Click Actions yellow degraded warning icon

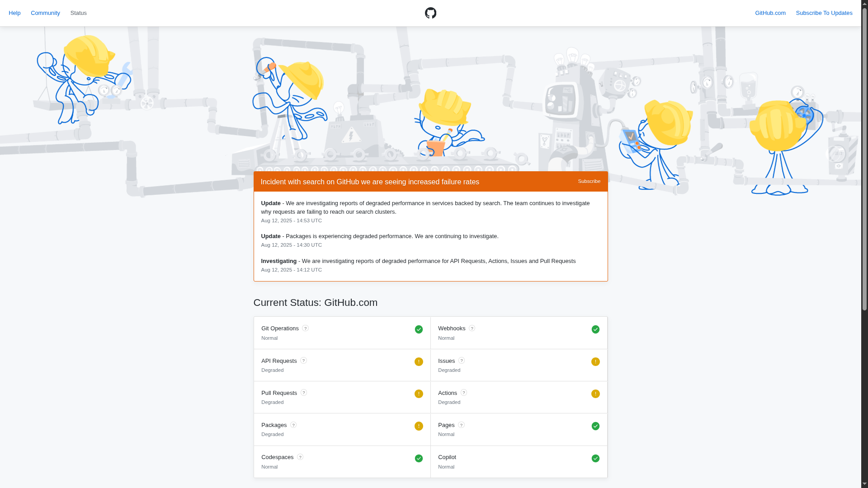coord(595,394)
